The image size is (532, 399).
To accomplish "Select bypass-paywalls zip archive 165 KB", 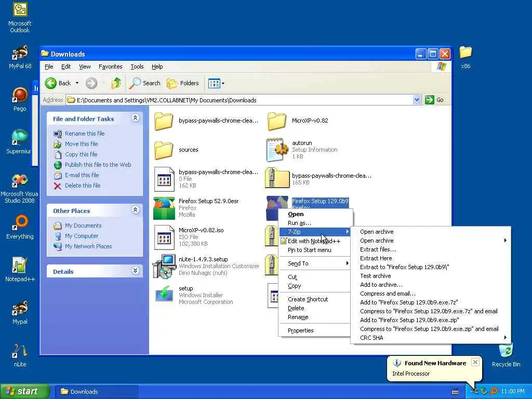I will pyautogui.click(x=318, y=179).
